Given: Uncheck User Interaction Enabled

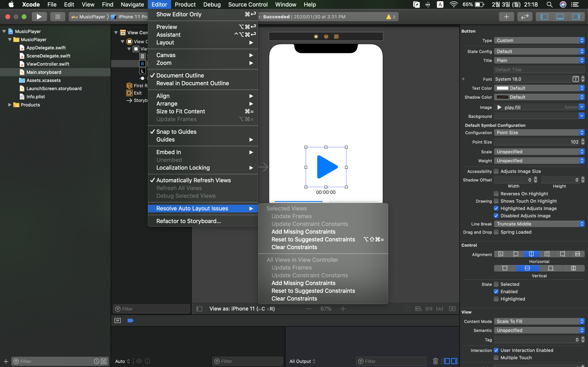Looking at the screenshot, I should pyautogui.click(x=496, y=350).
